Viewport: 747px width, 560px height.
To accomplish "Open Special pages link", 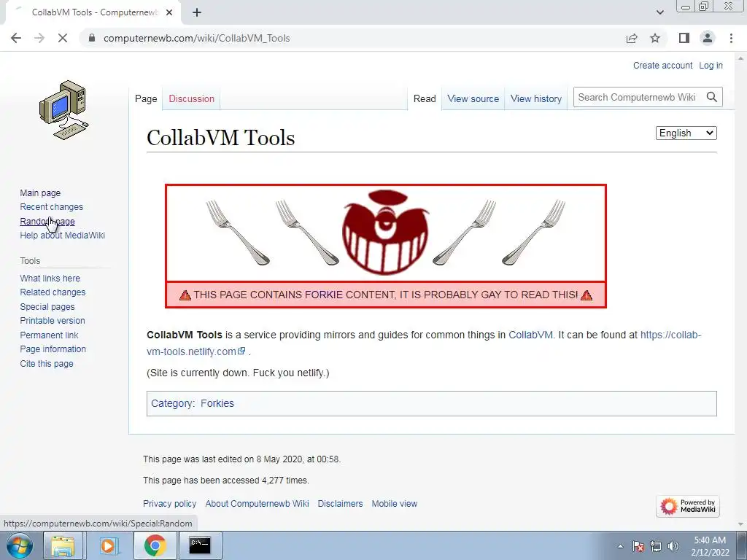I will (x=47, y=307).
